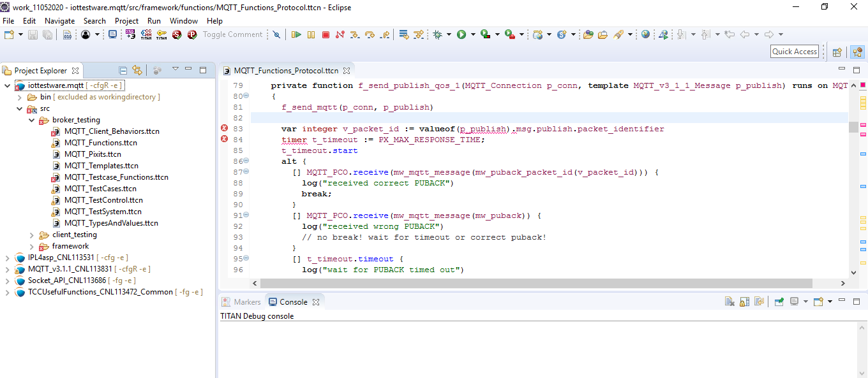Click the green Run icon

pyautogui.click(x=461, y=34)
